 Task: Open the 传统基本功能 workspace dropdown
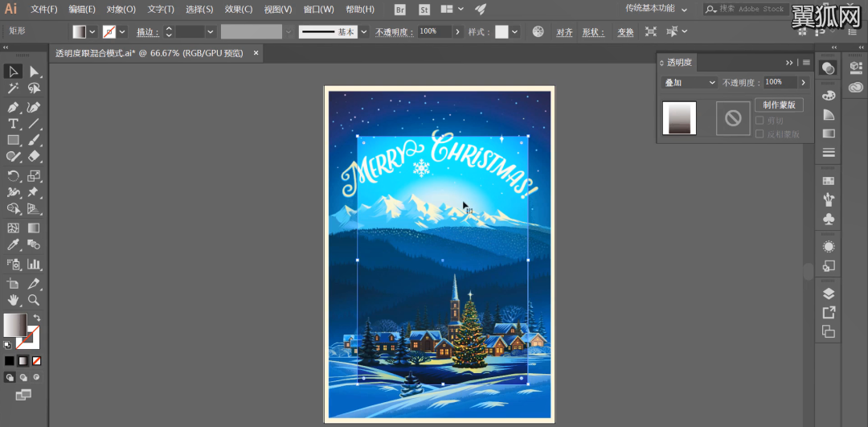pos(656,9)
